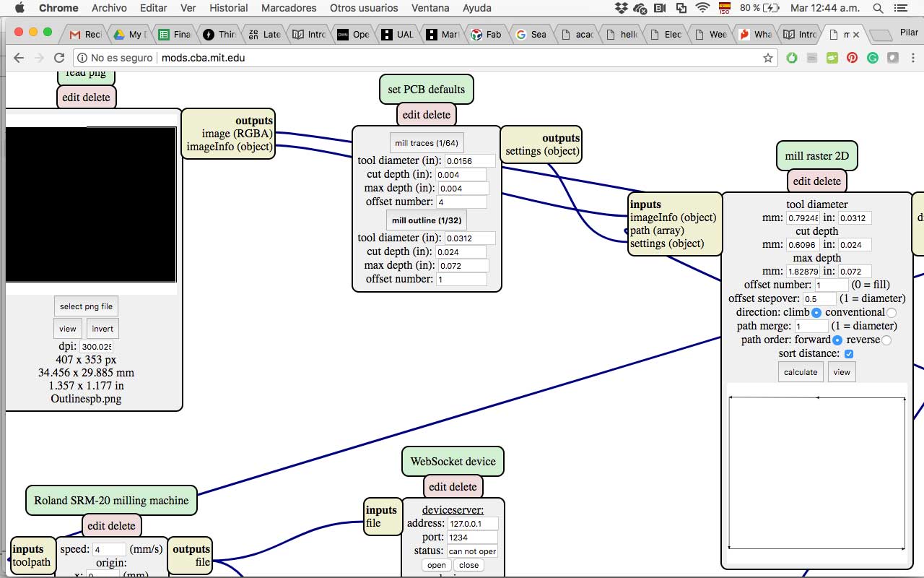Open the Apple menu

(19, 8)
